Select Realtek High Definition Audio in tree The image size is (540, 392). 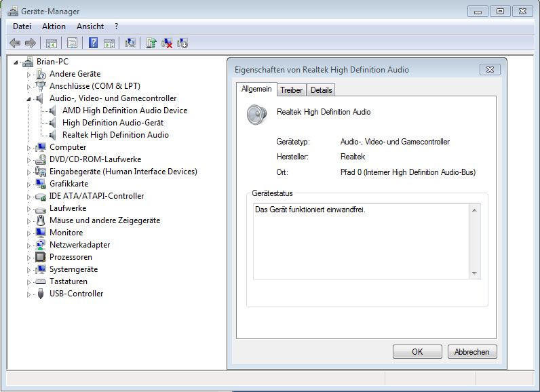[x=115, y=135]
